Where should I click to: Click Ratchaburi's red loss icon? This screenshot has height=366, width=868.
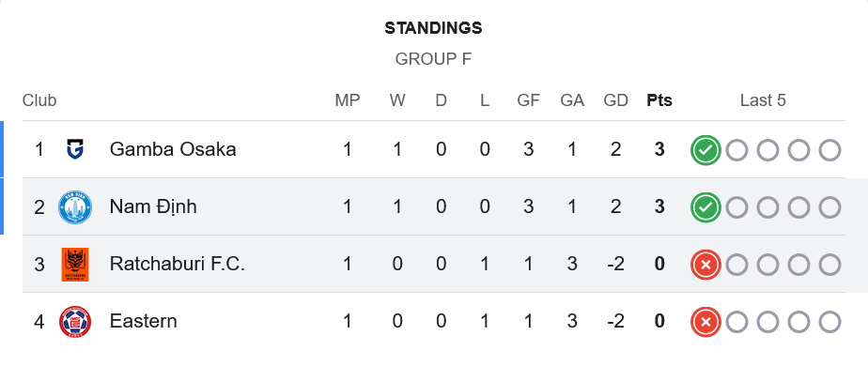[x=705, y=265]
